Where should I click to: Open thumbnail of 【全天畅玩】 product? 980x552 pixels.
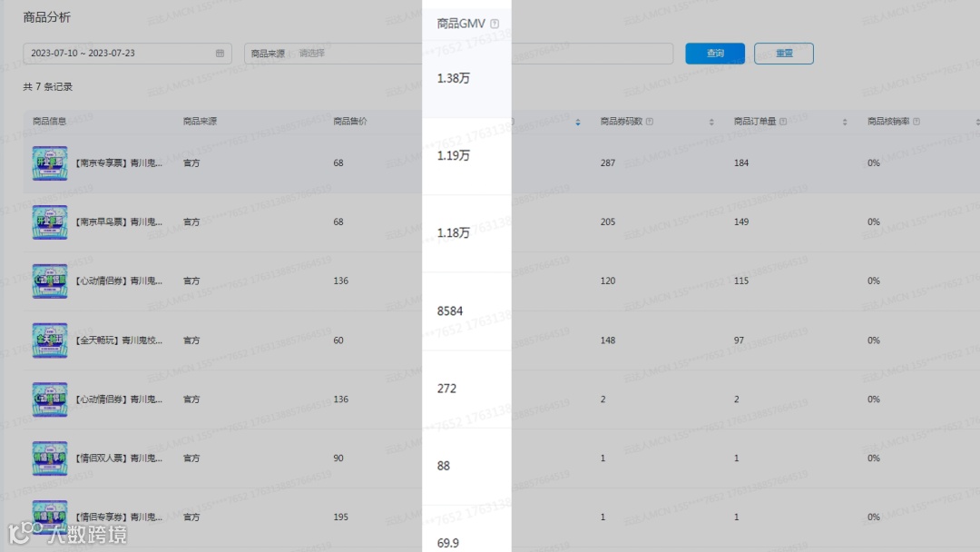(50, 340)
